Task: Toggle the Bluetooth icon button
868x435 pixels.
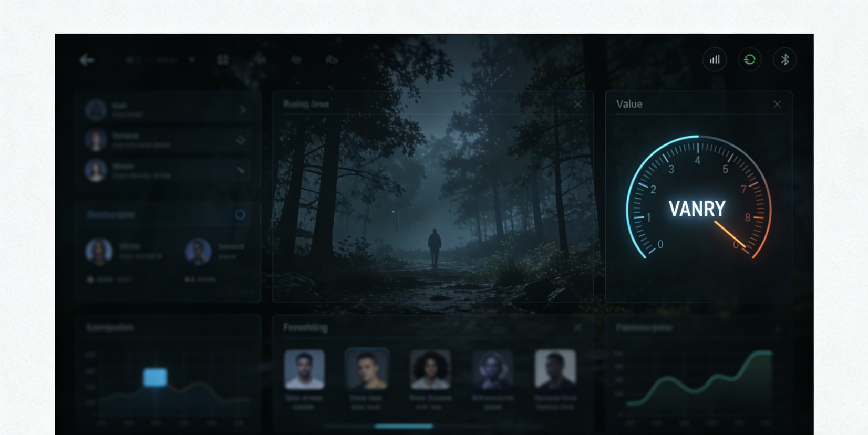Action: click(784, 59)
